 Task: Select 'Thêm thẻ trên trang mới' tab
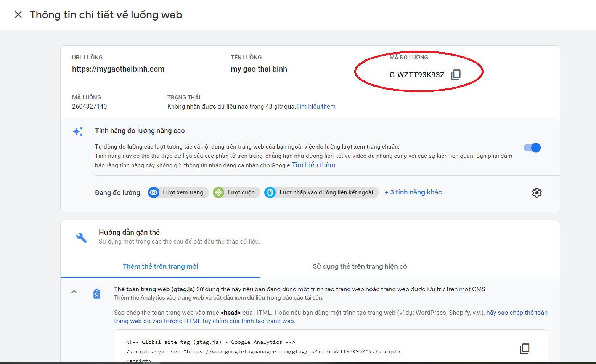pos(160,266)
